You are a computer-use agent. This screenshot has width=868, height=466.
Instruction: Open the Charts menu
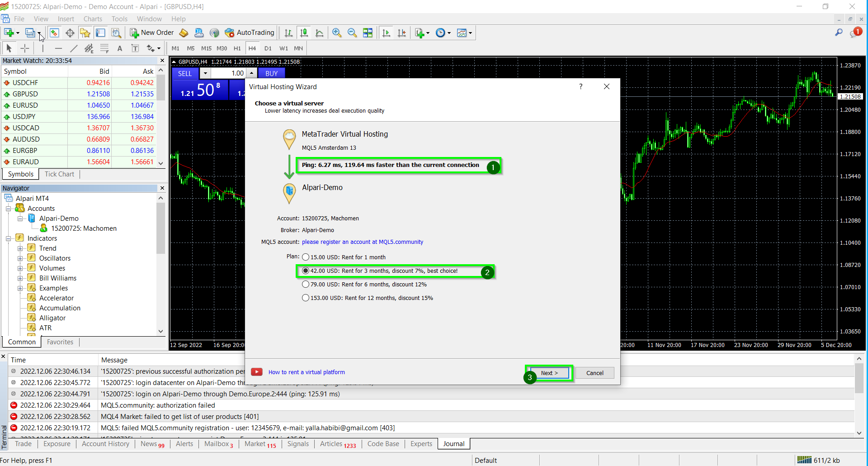tap(93, 19)
